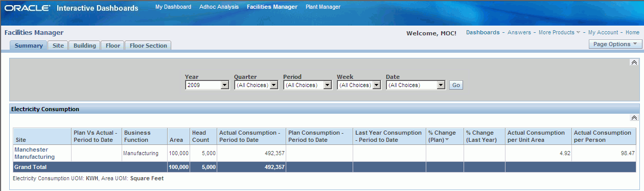
Task: Open Adhoc Analysis dashboard
Action: point(219,7)
